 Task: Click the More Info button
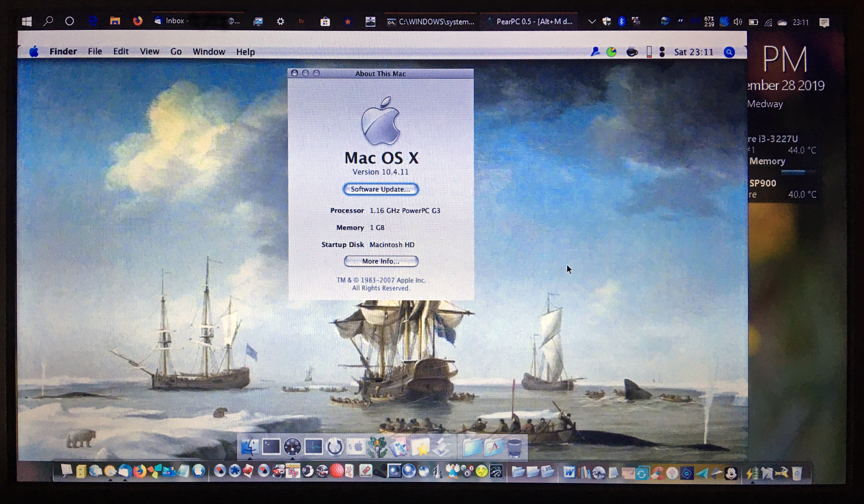tap(381, 261)
